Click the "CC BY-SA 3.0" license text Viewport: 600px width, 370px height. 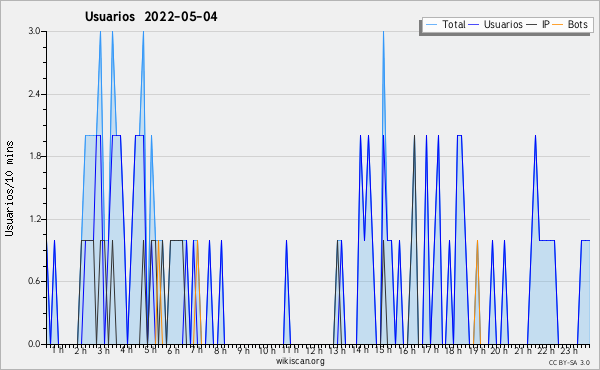tap(569, 362)
